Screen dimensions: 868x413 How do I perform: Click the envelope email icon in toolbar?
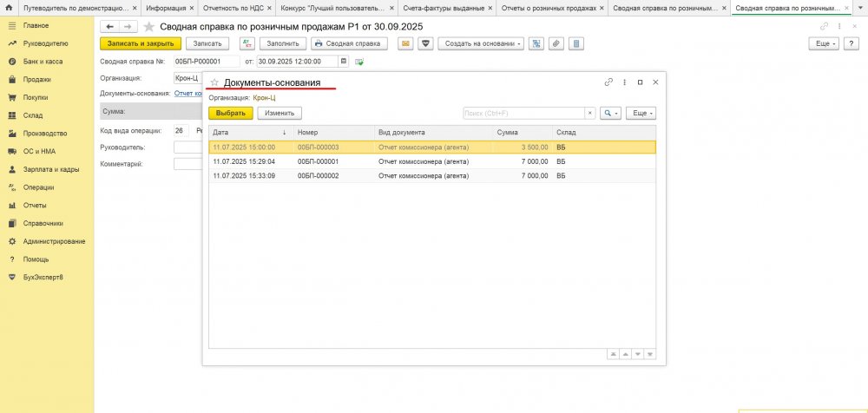click(x=404, y=43)
